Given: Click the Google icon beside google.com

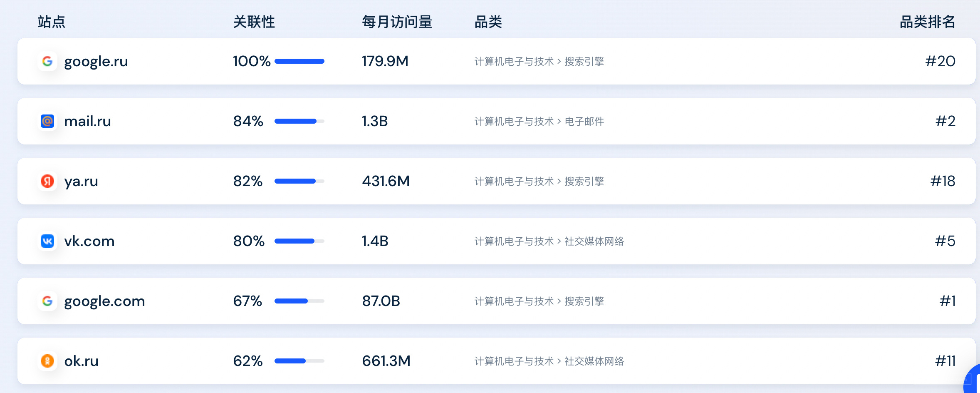Looking at the screenshot, I should tap(47, 301).
